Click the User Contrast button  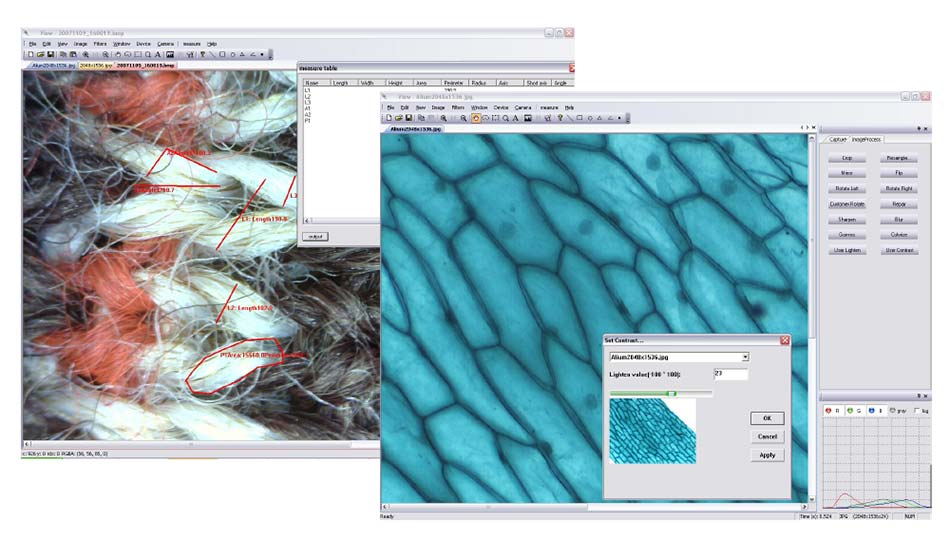(899, 250)
